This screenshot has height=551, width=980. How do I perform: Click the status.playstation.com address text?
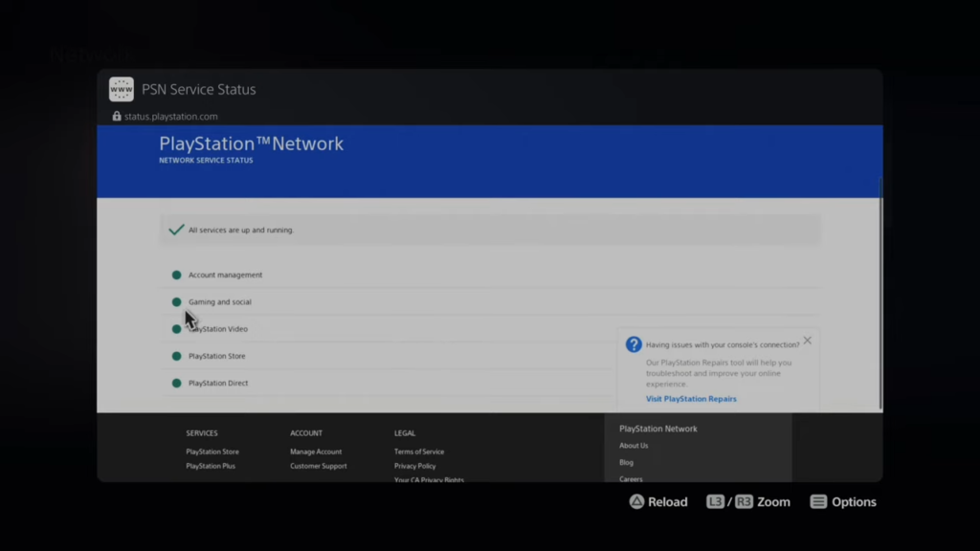coord(170,116)
